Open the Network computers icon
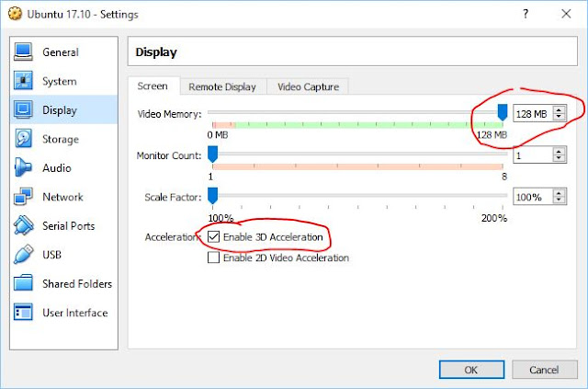Image resolution: width=588 pixels, height=389 pixels. 23,197
